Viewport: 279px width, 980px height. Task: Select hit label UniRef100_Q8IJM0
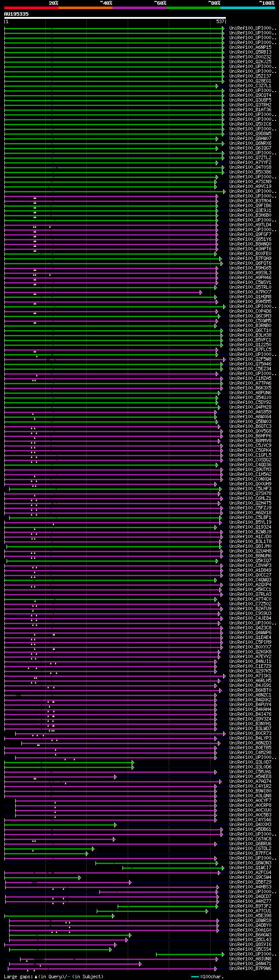coord(250,546)
